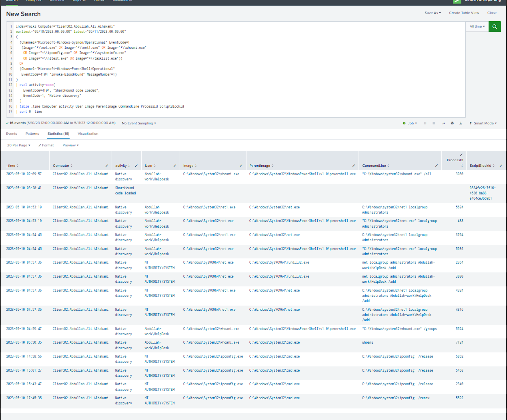Click the 'ipconfig /renew' command line cell
This screenshot has width=507, height=420.
tap(396, 398)
